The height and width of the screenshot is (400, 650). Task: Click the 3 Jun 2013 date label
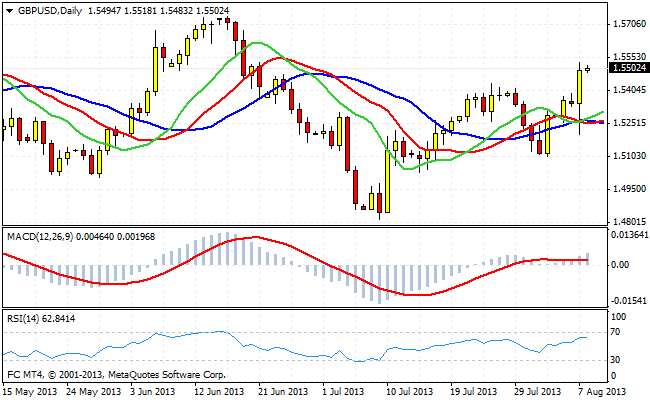click(153, 392)
